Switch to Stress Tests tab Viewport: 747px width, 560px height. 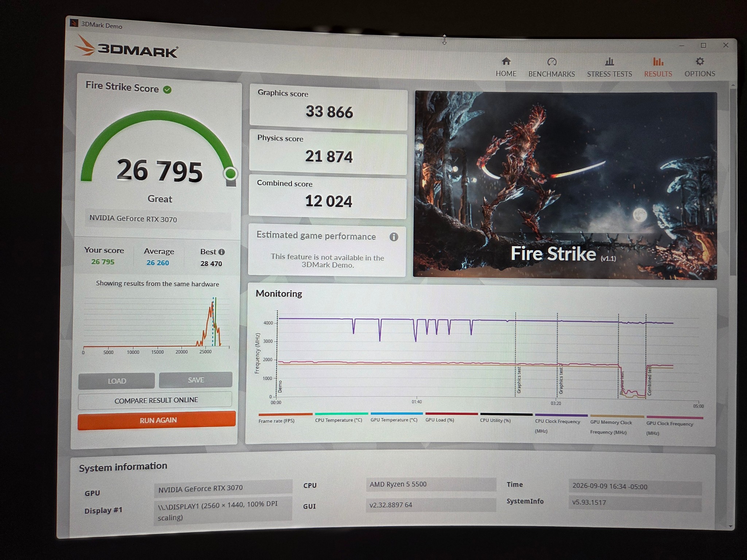click(x=609, y=67)
